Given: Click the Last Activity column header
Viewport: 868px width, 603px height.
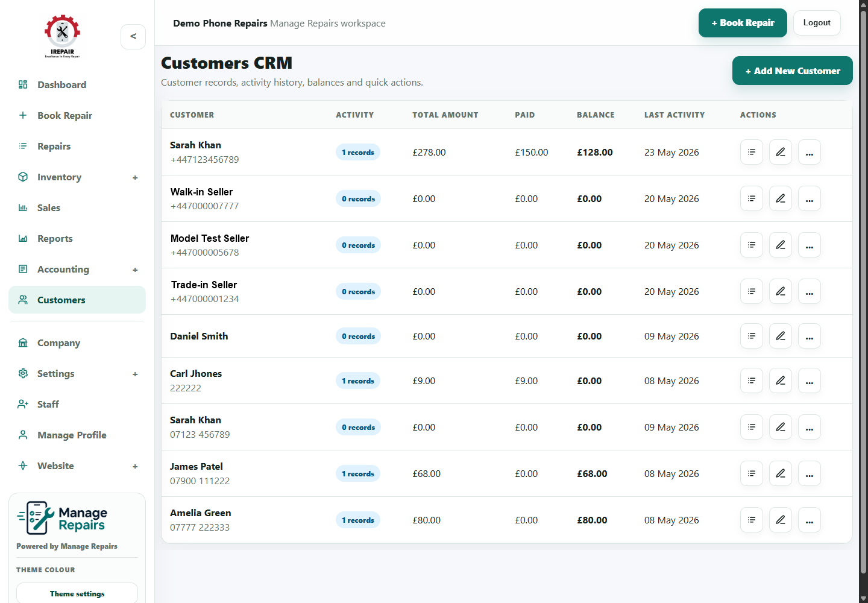Looking at the screenshot, I should (x=675, y=115).
